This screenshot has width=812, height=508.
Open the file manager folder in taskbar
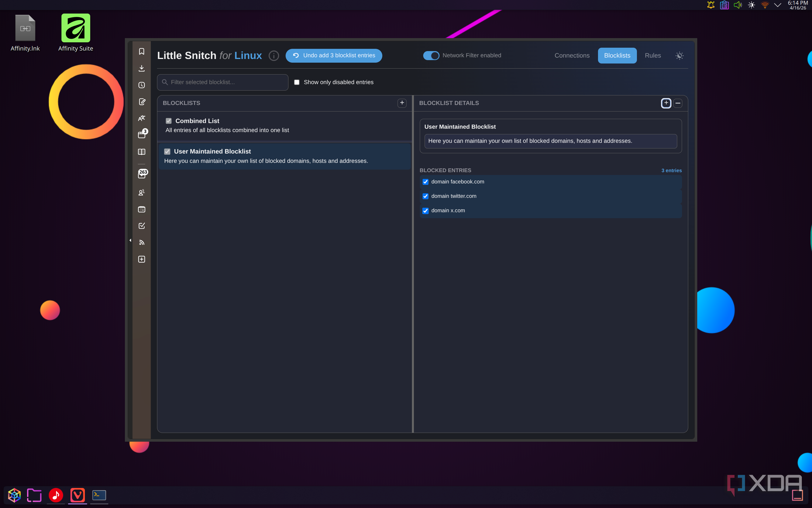34,495
